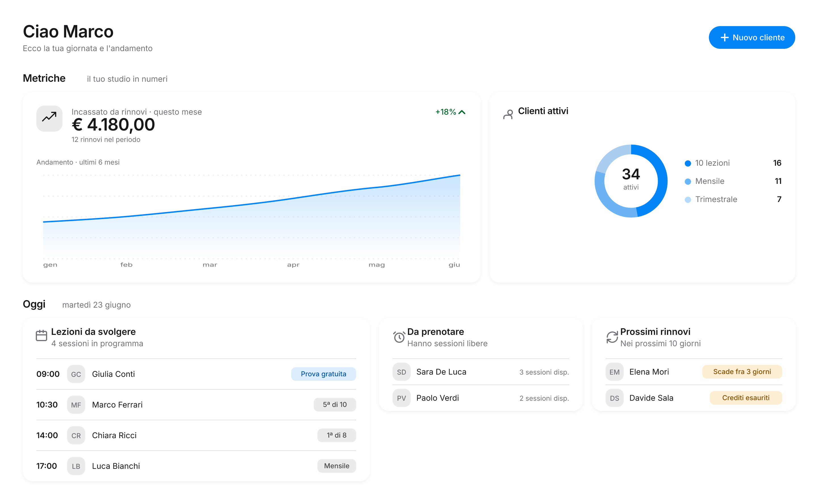Select the EM avatar for Elena Mori
Image resolution: width=818 pixels, height=504 pixels.
[614, 372]
